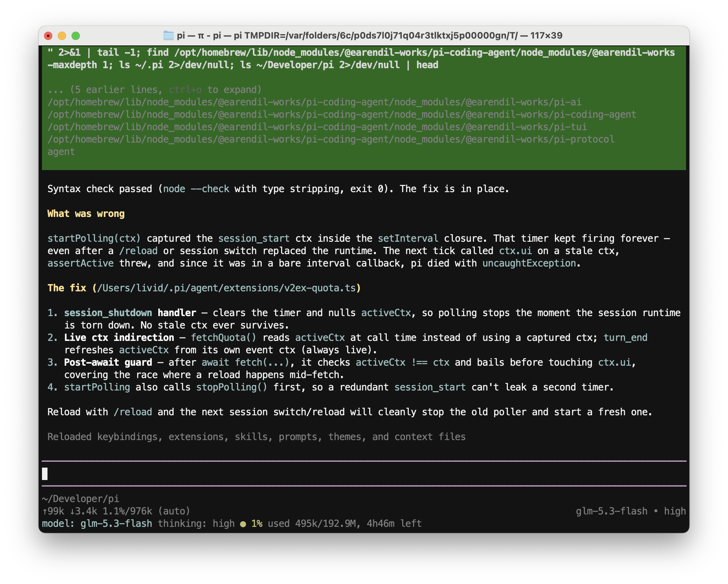Minimize the window with yellow button
Image resolution: width=728 pixels, height=584 pixels.
[62, 36]
